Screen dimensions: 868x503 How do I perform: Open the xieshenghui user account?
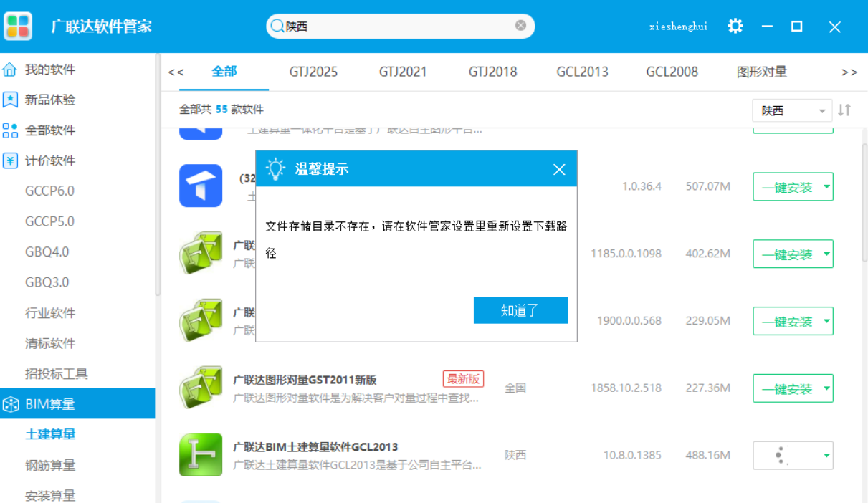pyautogui.click(x=678, y=27)
